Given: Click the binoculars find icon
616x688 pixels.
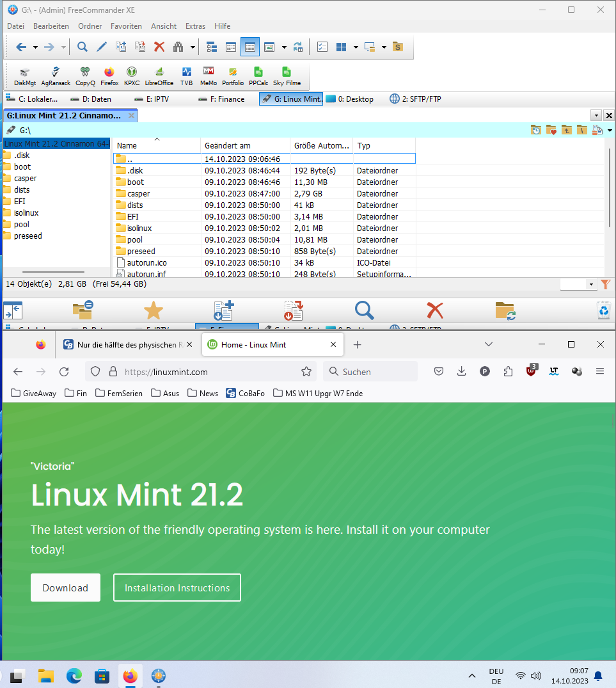Looking at the screenshot, I should (x=178, y=47).
